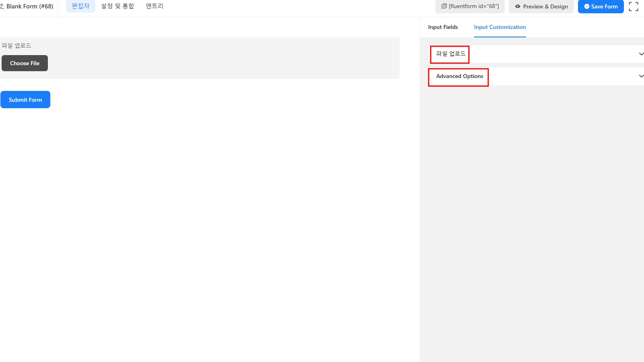Expand the 파일 업로드 section chevron

click(641, 54)
